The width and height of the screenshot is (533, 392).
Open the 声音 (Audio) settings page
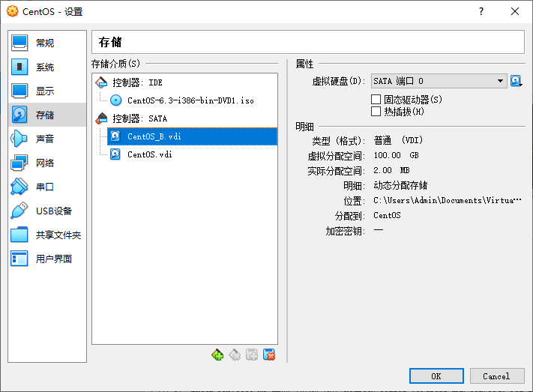(x=47, y=139)
